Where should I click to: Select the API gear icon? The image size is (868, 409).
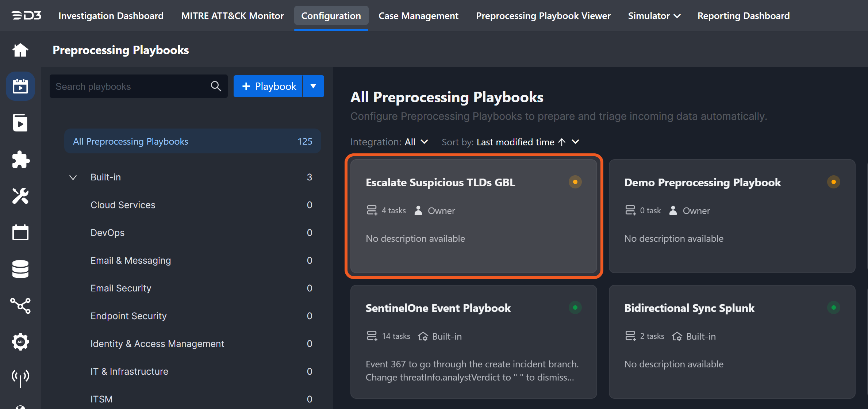20,342
